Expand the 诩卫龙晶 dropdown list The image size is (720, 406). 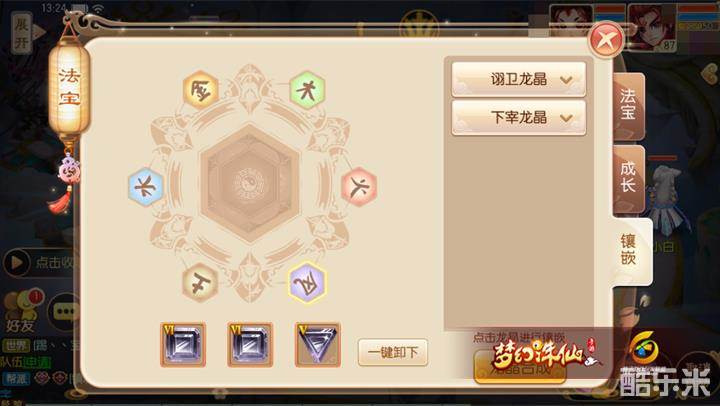pyautogui.click(x=518, y=79)
